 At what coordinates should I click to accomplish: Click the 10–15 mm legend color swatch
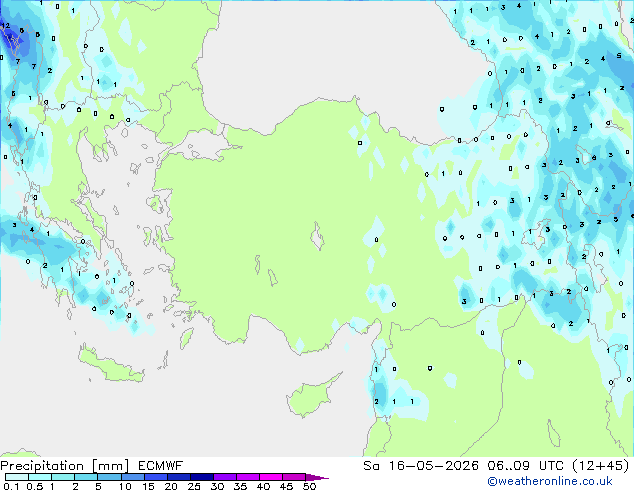coord(133,477)
